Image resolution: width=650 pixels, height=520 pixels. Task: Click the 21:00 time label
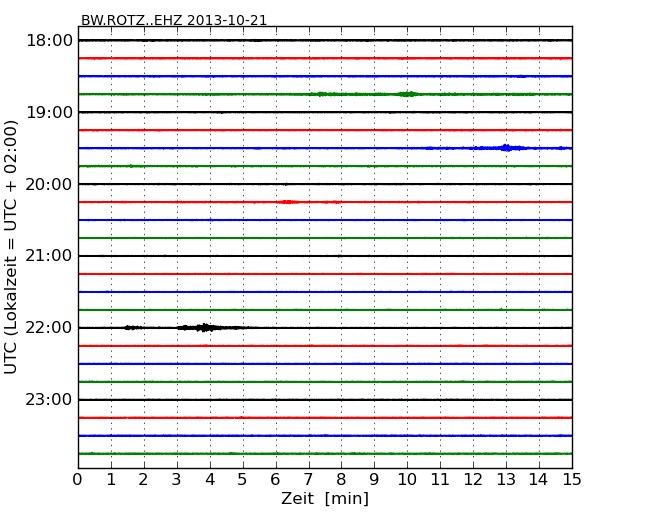point(49,256)
